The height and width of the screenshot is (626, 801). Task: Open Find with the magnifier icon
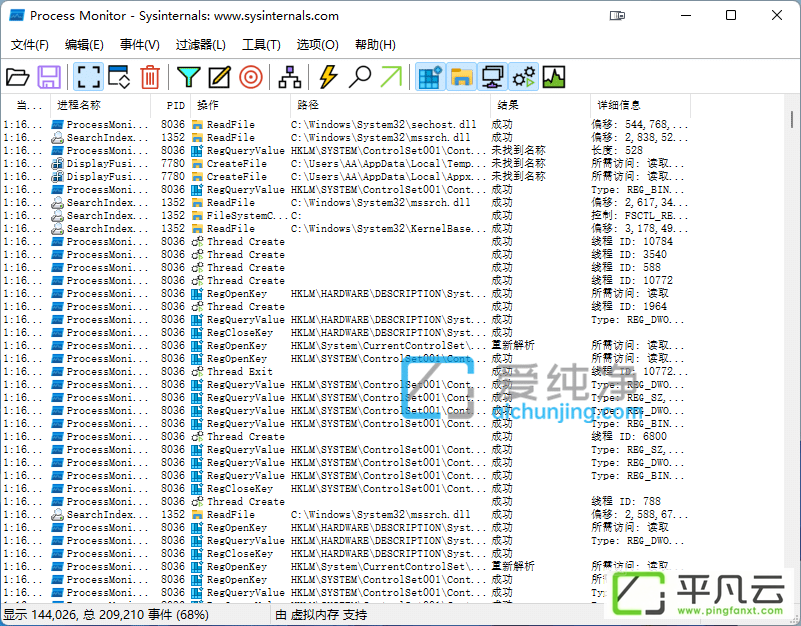point(360,77)
